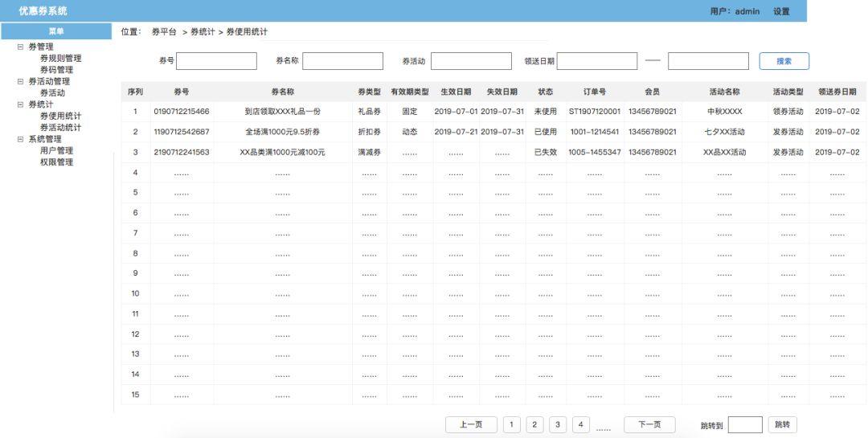The height and width of the screenshot is (438, 868).
Task: Select coupon number 1190712542687
Action: coord(182,132)
